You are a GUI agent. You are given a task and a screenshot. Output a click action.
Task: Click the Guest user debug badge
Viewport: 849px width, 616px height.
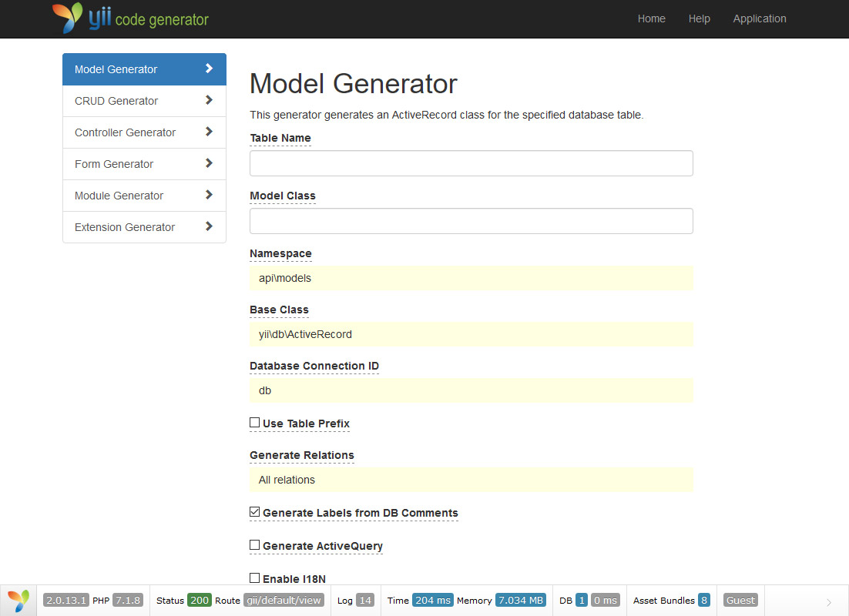[x=740, y=601]
